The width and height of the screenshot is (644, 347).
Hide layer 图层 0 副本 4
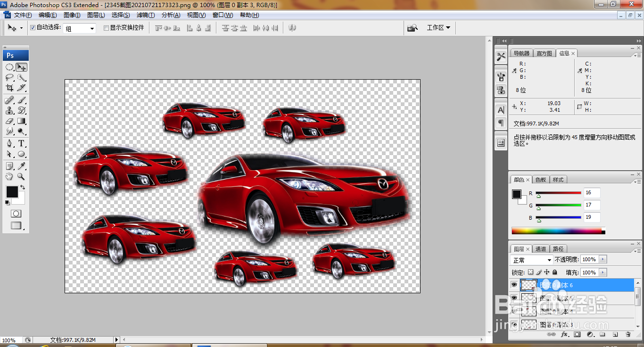514,311
